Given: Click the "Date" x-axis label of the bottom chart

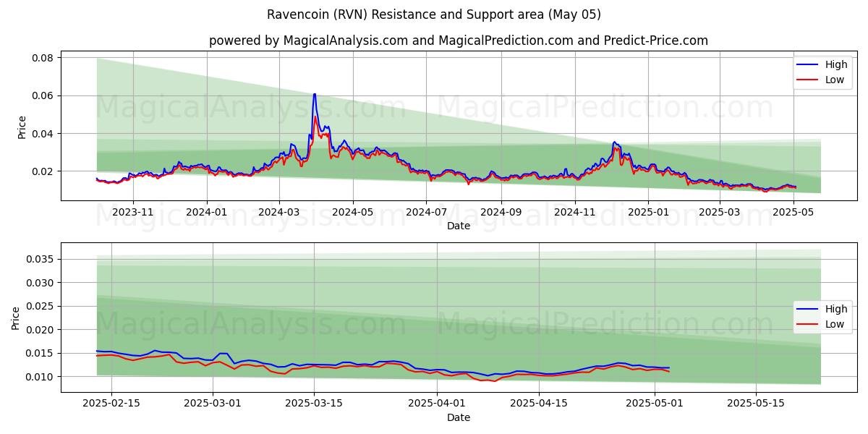Looking at the screenshot, I should coord(459,417).
